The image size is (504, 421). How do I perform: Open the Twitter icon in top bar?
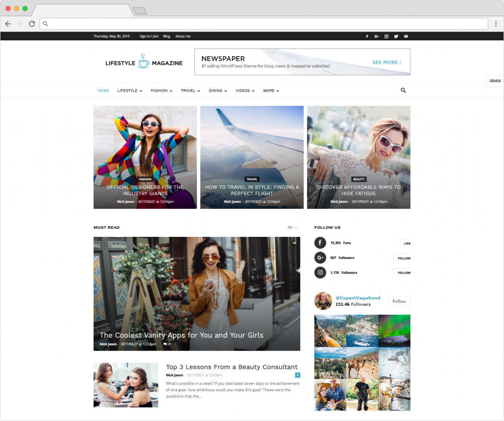tap(396, 36)
